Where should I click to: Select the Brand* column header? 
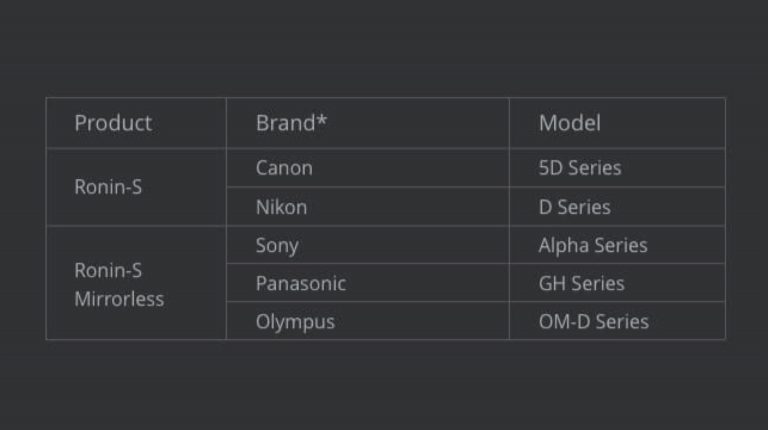pos(292,123)
